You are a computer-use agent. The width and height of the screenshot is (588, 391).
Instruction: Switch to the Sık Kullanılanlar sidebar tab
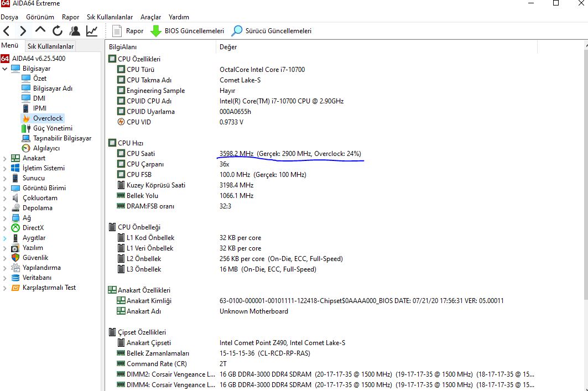51,46
